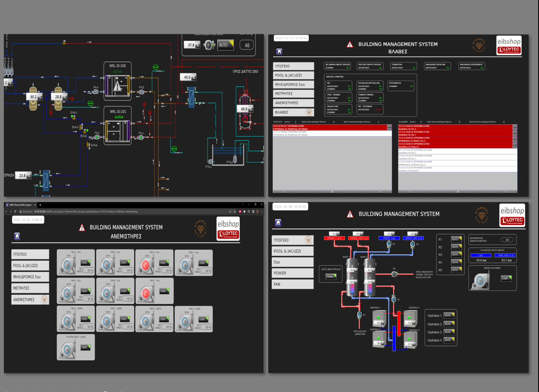Acknowledge the Alarm_St_Fan_3 active alarm
The image size is (539, 392).
click(515, 127)
